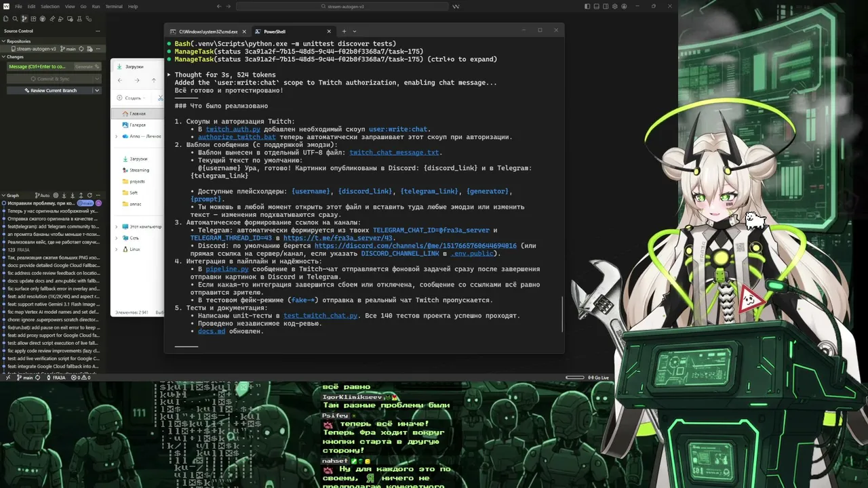
Task: Expand Linux in the Explorer tree
Action: point(117,249)
